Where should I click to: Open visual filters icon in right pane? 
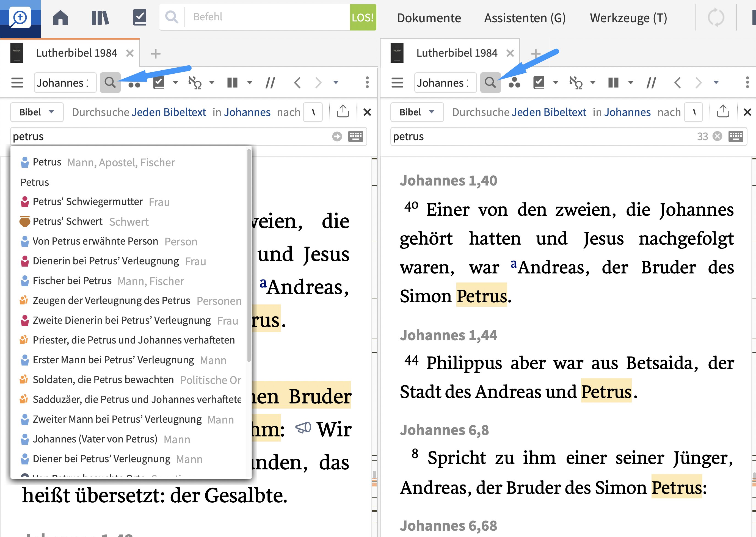(514, 83)
